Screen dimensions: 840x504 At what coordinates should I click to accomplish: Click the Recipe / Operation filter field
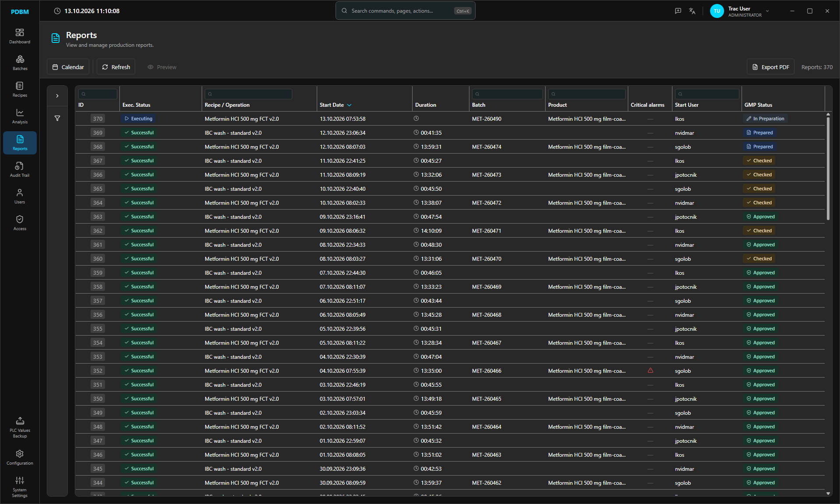pos(248,94)
